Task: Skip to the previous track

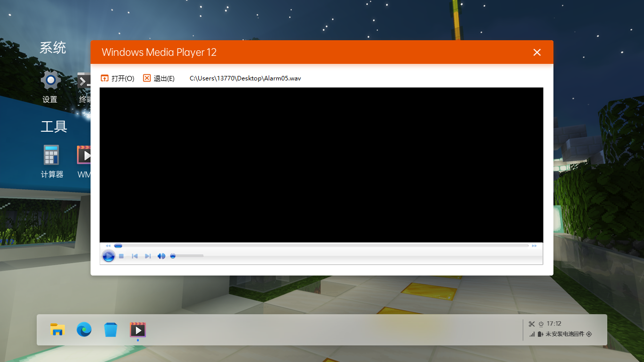Action: pos(135,256)
